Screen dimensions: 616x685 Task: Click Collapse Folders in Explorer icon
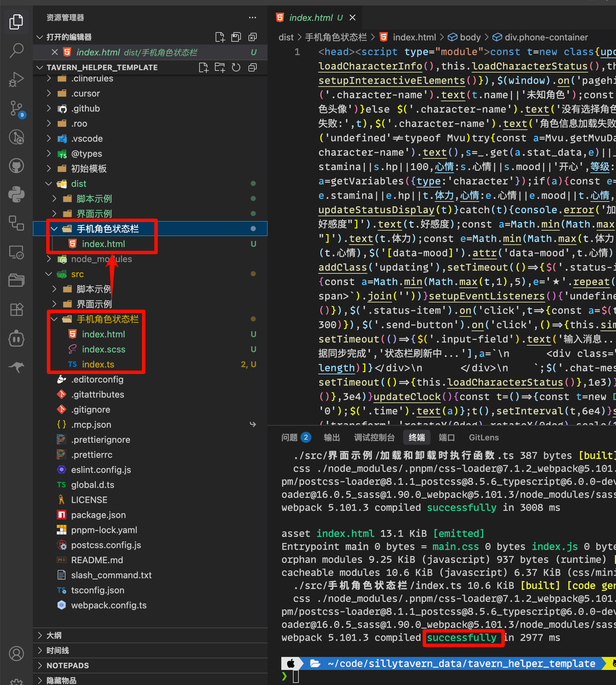pos(253,67)
